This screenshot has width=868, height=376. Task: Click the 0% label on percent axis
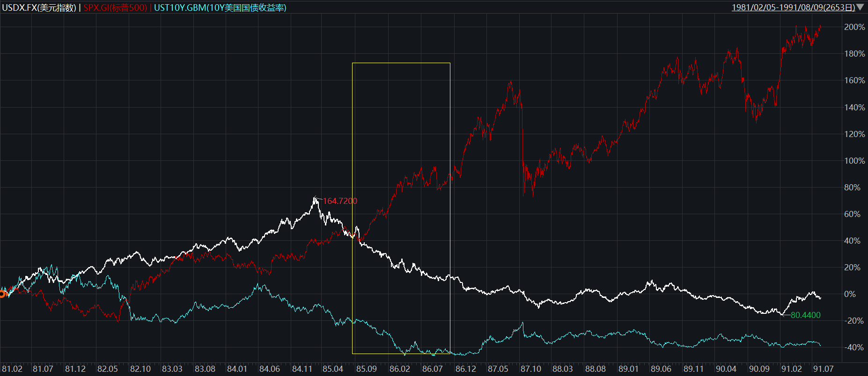point(850,294)
